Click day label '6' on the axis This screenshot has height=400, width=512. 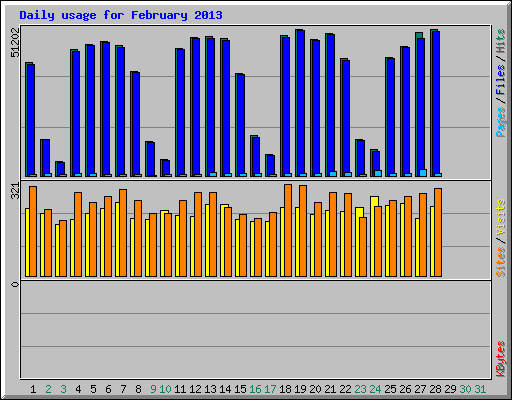pyautogui.click(x=108, y=389)
